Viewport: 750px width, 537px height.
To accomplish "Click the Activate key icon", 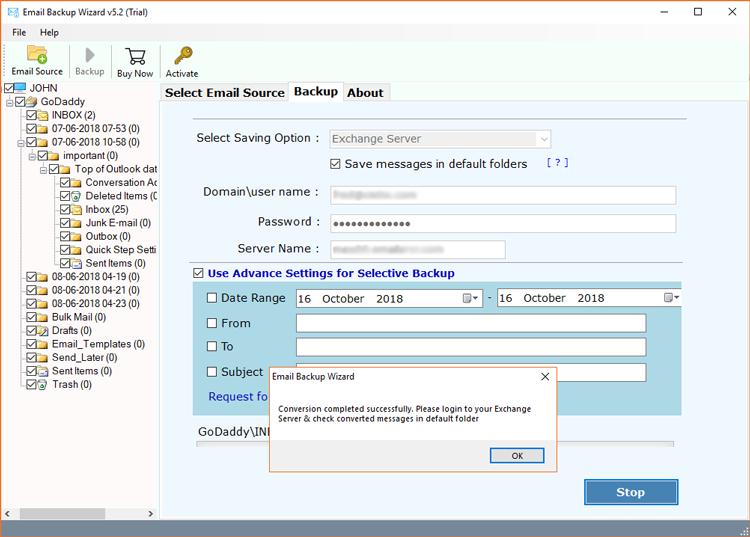I will pos(182,55).
